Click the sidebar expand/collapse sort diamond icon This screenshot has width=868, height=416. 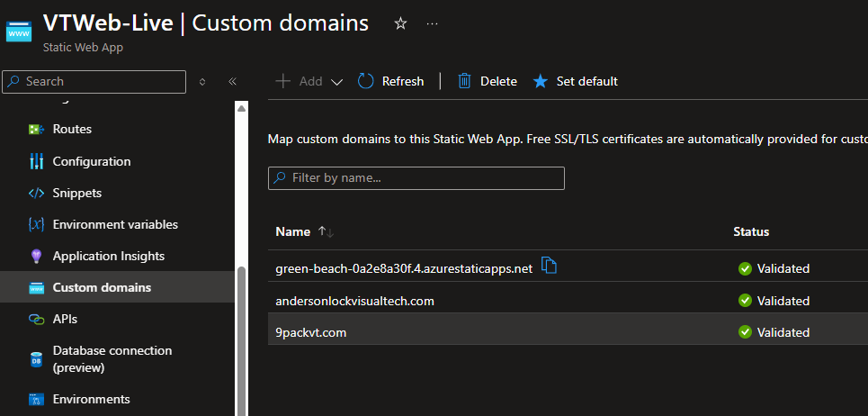(x=202, y=81)
